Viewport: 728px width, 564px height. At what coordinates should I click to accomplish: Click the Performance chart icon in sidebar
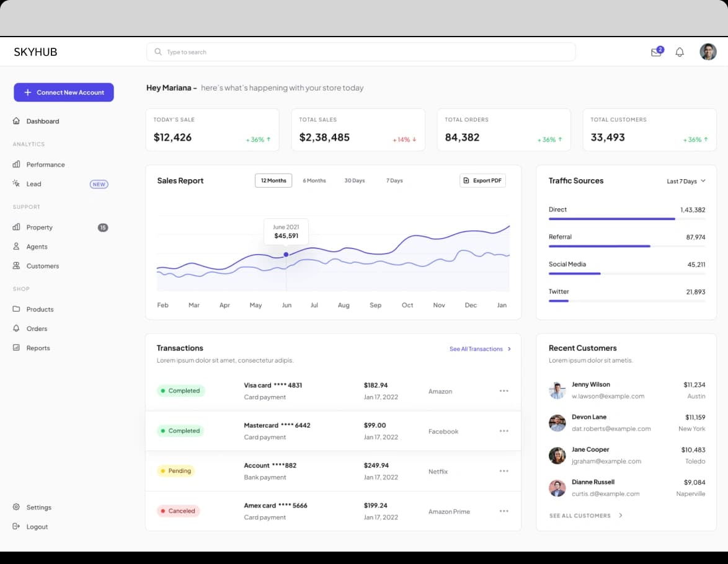click(x=16, y=164)
